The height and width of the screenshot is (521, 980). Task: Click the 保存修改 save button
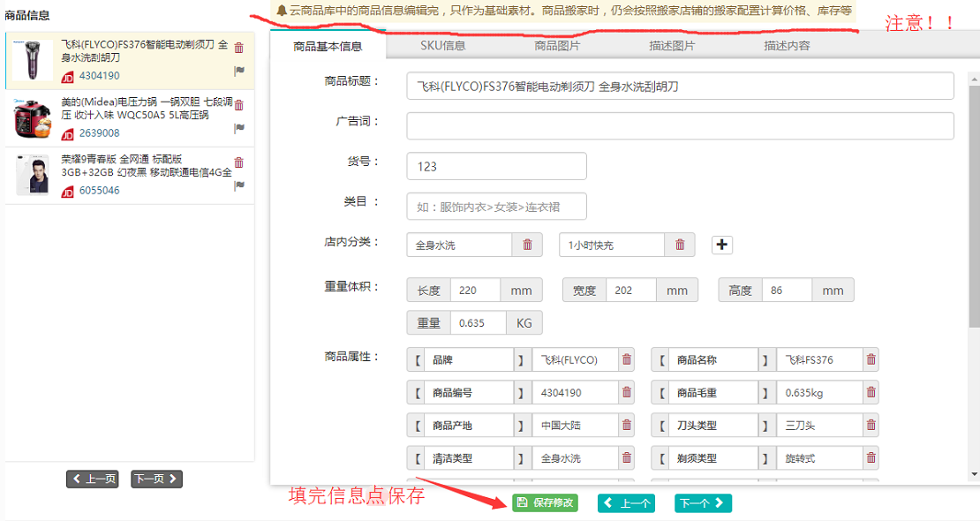(x=545, y=502)
